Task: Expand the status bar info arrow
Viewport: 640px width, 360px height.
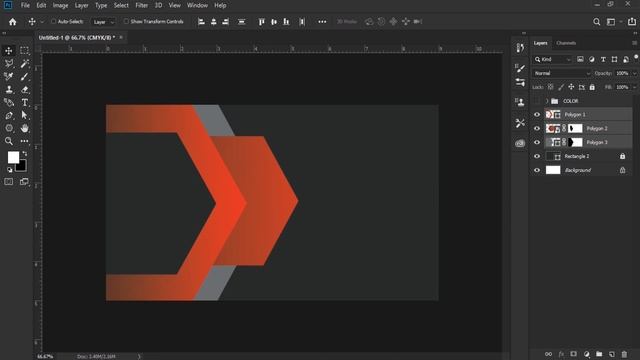Action: click(x=139, y=357)
